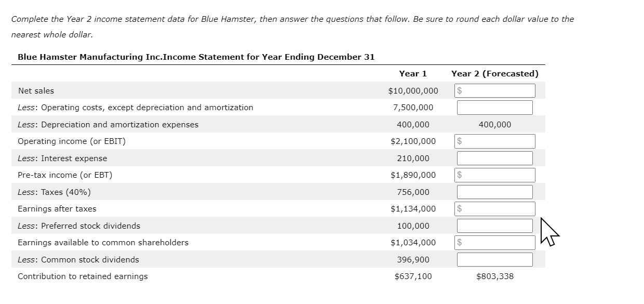Click the Net sales Year 2 input field

click(x=494, y=90)
